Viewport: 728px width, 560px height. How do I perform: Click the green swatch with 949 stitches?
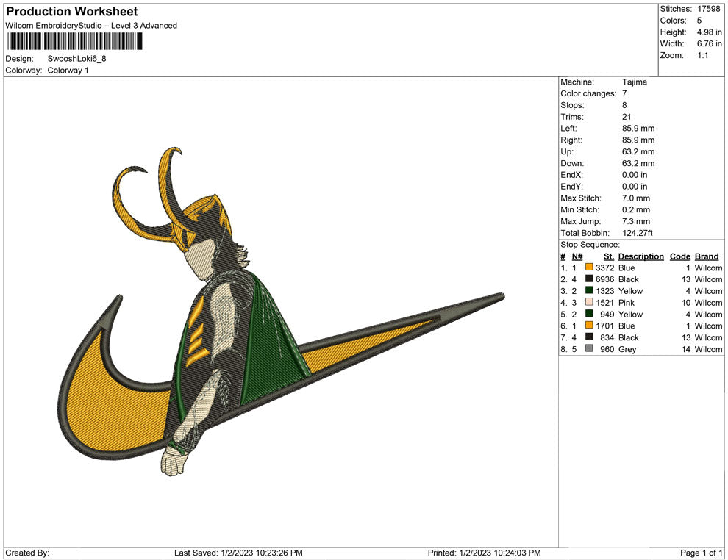589,315
